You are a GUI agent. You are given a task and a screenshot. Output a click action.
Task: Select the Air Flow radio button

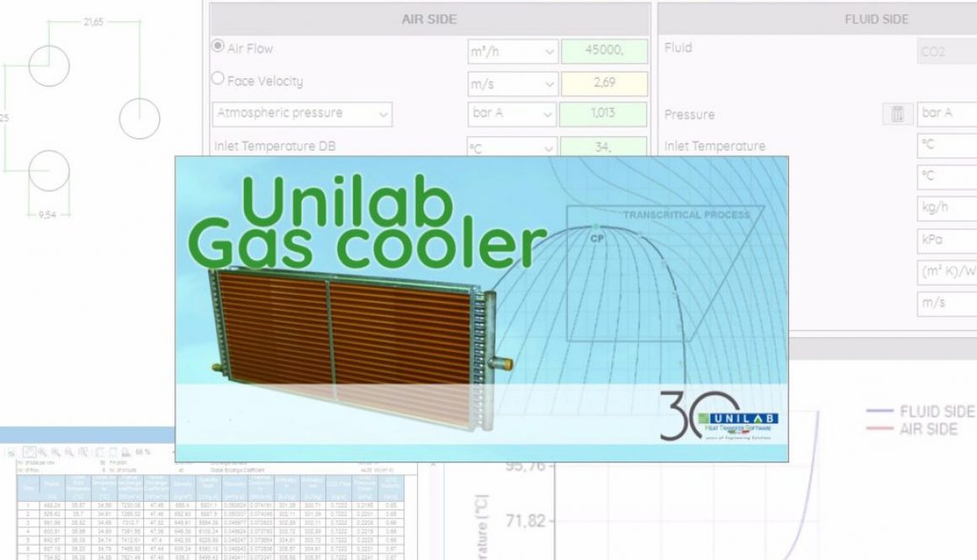pos(217,49)
